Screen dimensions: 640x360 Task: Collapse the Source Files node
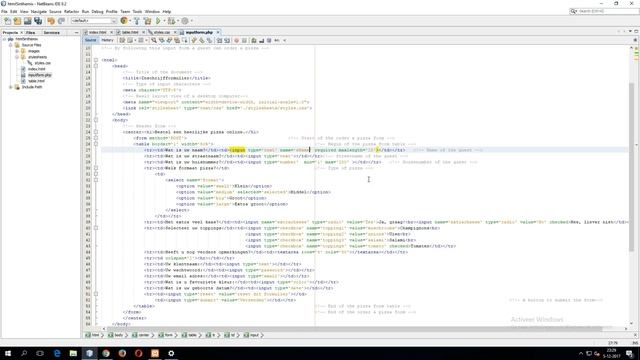tap(11, 45)
